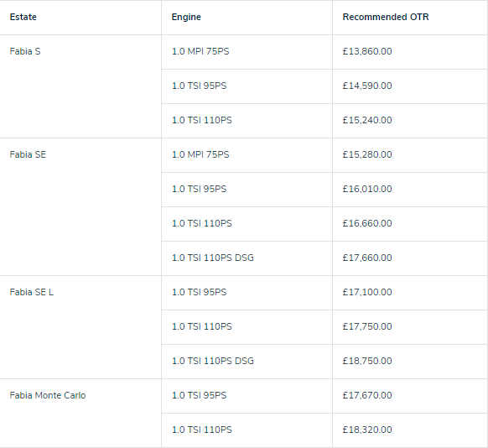The height and width of the screenshot is (448, 488).
Task: Select the Fabia S row label
Action: click(x=25, y=51)
